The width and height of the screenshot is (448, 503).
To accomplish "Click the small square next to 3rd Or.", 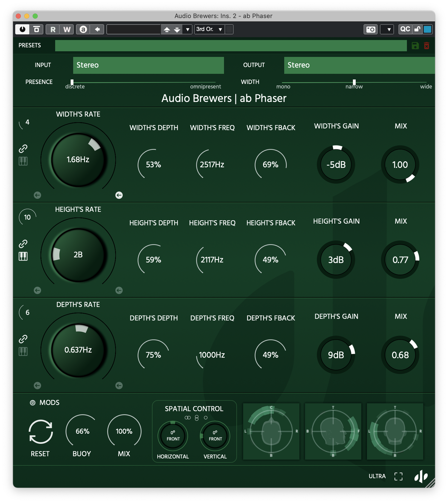I will point(229,29).
